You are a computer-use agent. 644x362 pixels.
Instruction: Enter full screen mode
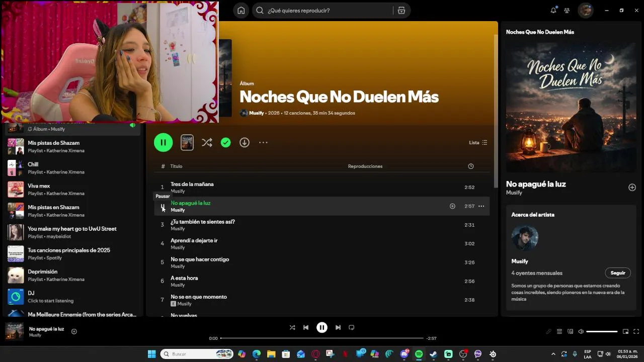point(636,331)
